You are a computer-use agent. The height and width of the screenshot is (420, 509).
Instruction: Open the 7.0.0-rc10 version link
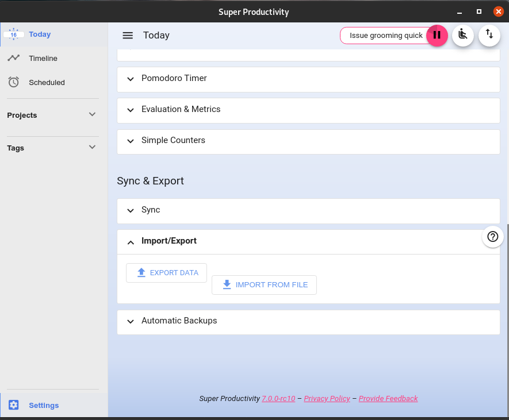278,399
